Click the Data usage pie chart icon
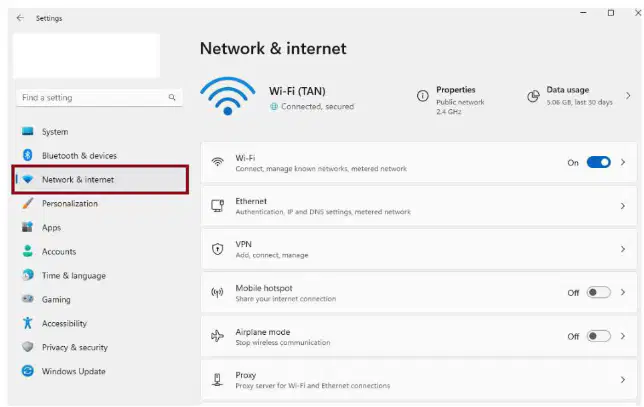Screen dimensions: 644x407 [x=533, y=96]
